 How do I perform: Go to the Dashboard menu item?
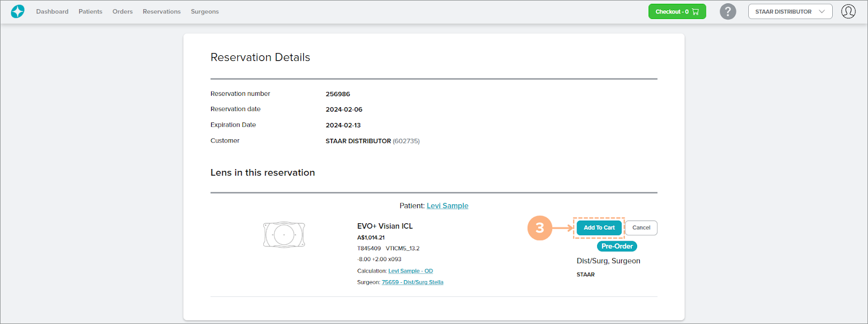tap(52, 11)
